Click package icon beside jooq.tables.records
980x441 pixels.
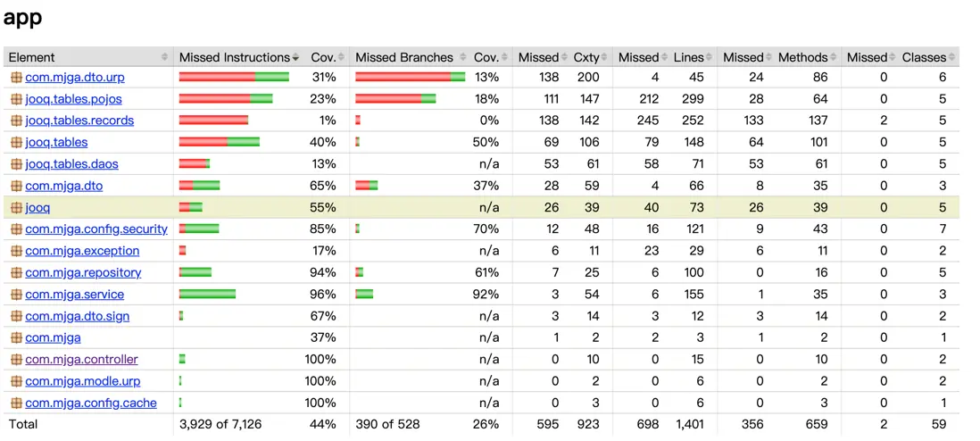[x=16, y=121]
